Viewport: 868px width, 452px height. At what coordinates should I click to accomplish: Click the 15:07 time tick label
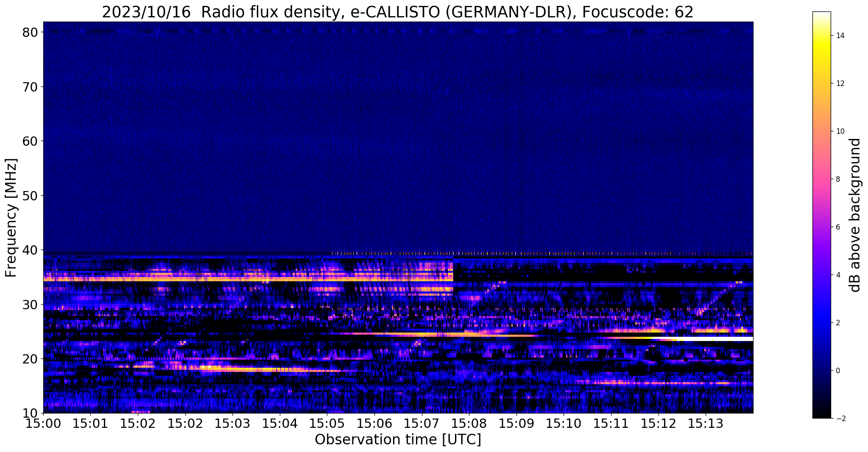[422, 424]
